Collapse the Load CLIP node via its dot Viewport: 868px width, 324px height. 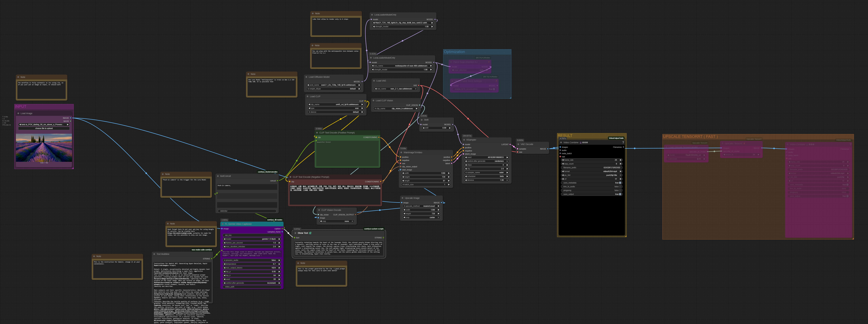tap(308, 96)
